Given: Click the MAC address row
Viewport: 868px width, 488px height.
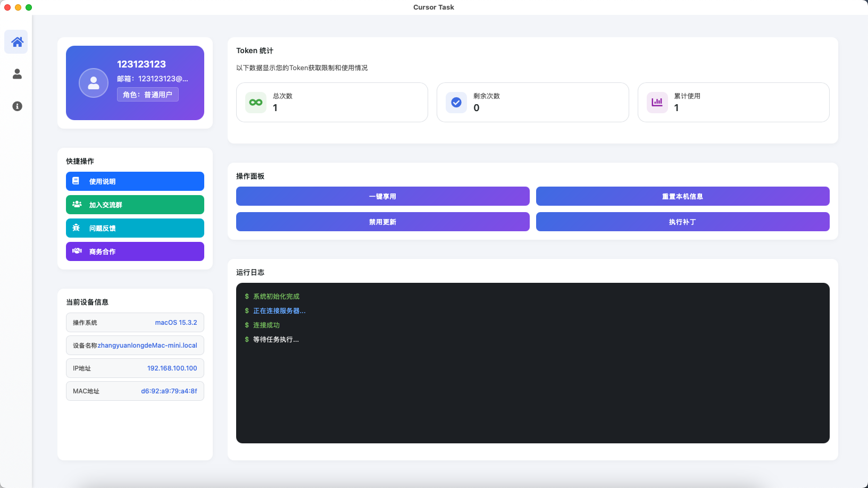Looking at the screenshot, I should 135,391.
